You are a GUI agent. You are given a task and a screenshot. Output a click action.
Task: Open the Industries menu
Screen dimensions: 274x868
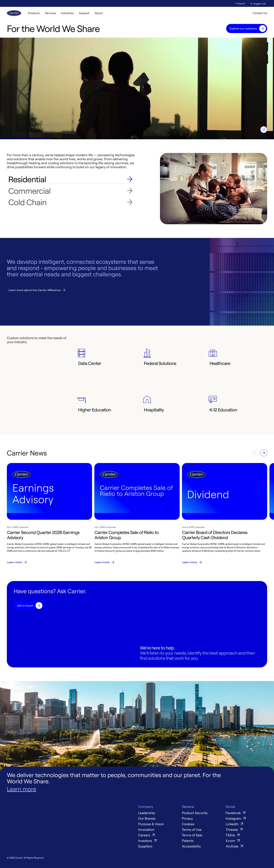pos(67,13)
